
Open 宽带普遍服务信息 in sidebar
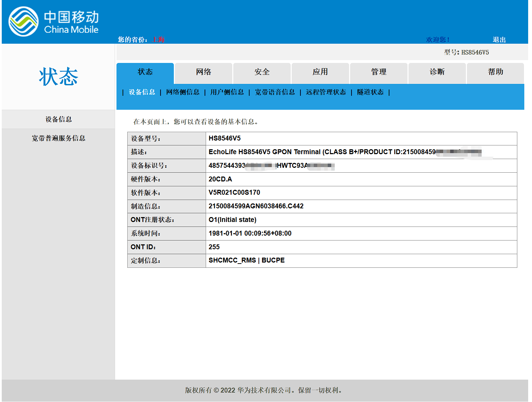[58, 138]
